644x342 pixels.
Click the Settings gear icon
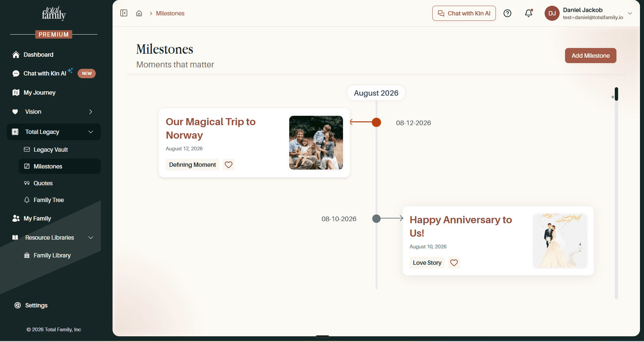pyautogui.click(x=17, y=305)
